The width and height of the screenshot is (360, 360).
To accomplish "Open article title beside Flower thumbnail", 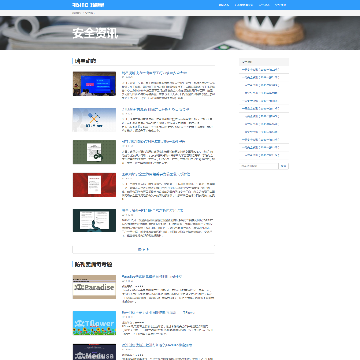I will click(x=158, y=313).
